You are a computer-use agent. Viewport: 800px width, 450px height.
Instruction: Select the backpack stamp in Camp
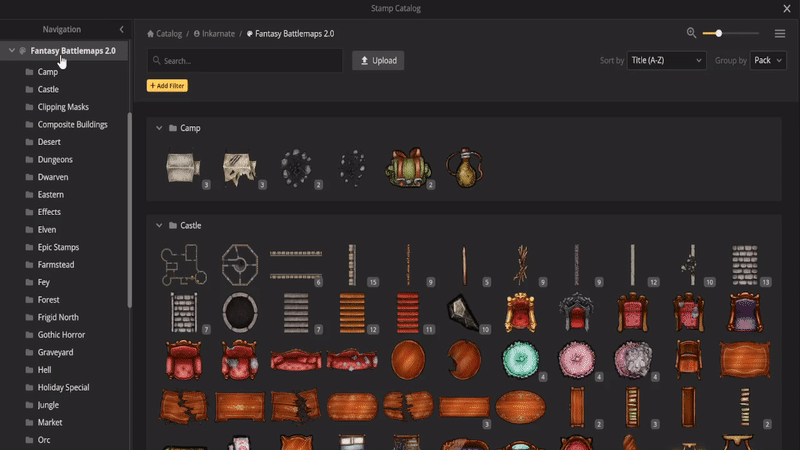(x=408, y=167)
